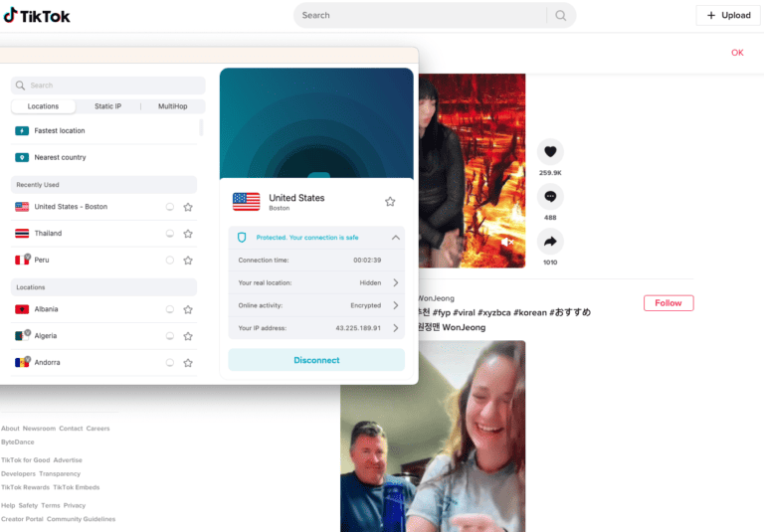Select the Nearest country row
This screenshot has height=532, width=764.
pyautogui.click(x=103, y=157)
